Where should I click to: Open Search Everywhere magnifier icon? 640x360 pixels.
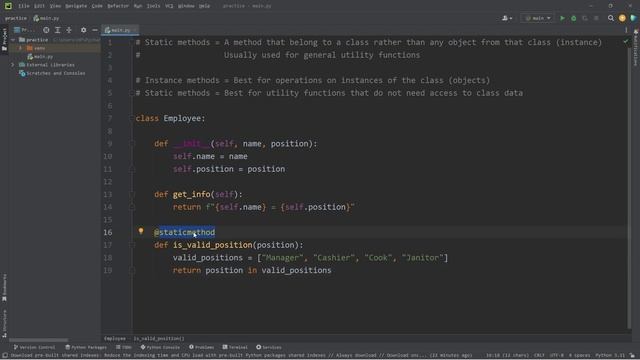pos(611,18)
